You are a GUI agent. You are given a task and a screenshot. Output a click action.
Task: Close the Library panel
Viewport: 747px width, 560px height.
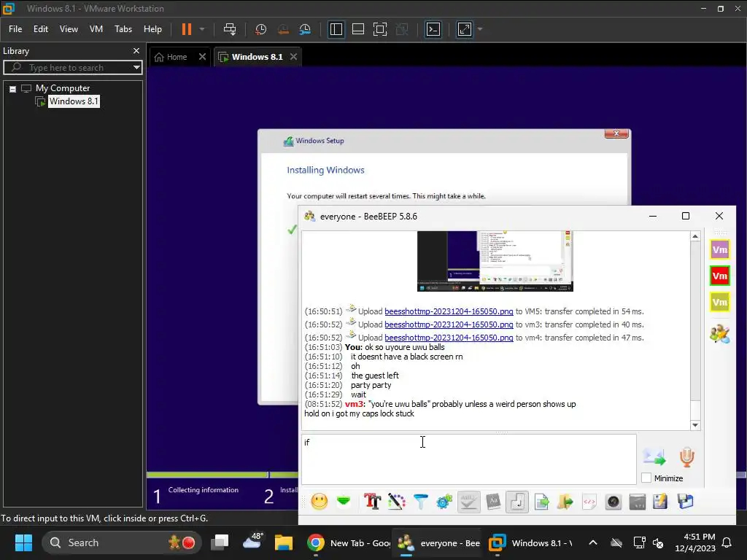point(136,50)
